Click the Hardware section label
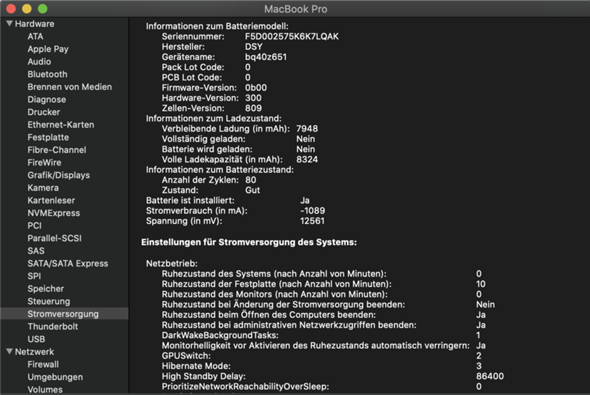 click(35, 24)
